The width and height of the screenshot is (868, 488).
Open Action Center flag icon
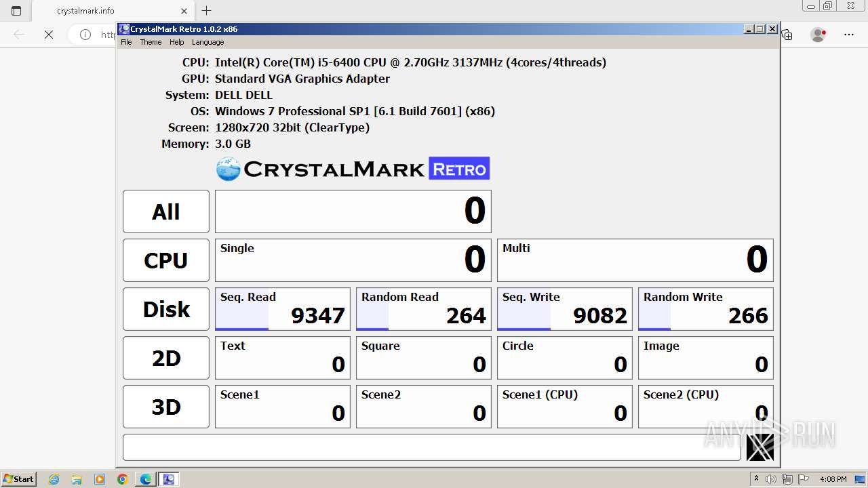coord(803,479)
